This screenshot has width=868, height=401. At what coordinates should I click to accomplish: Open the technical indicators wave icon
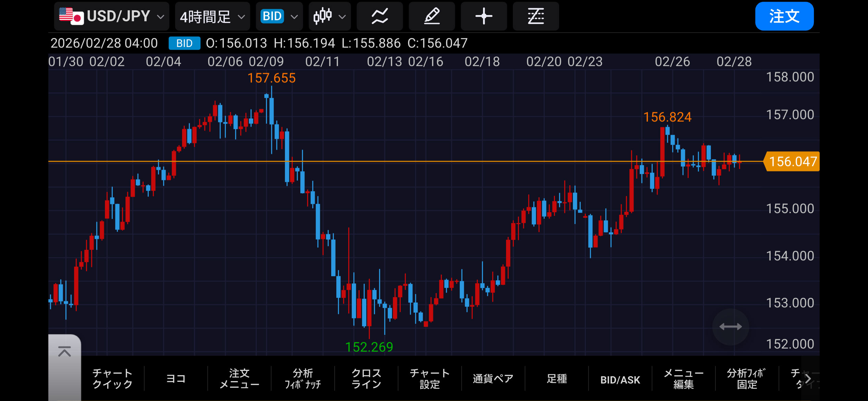click(x=379, y=16)
